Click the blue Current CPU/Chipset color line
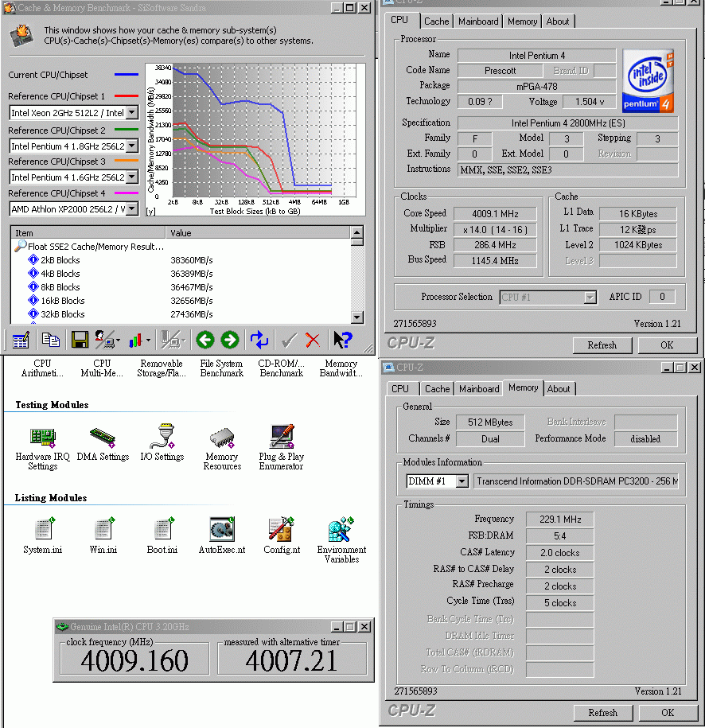This screenshot has height=728, width=705. click(127, 74)
